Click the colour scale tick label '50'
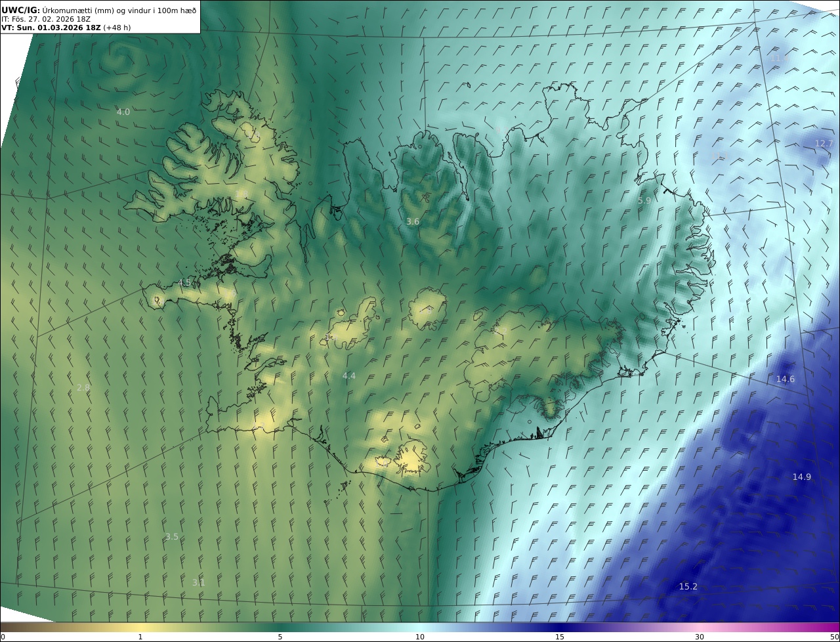 coord(834,637)
